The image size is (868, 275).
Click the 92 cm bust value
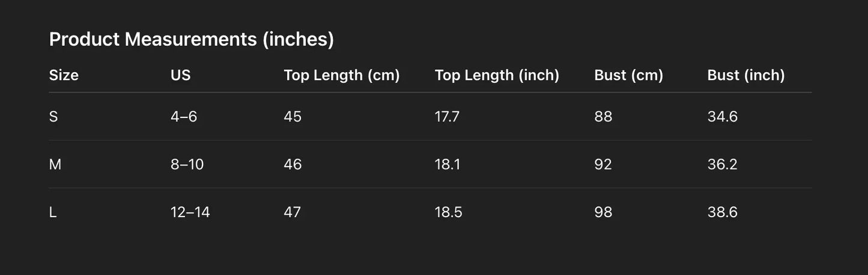click(603, 164)
